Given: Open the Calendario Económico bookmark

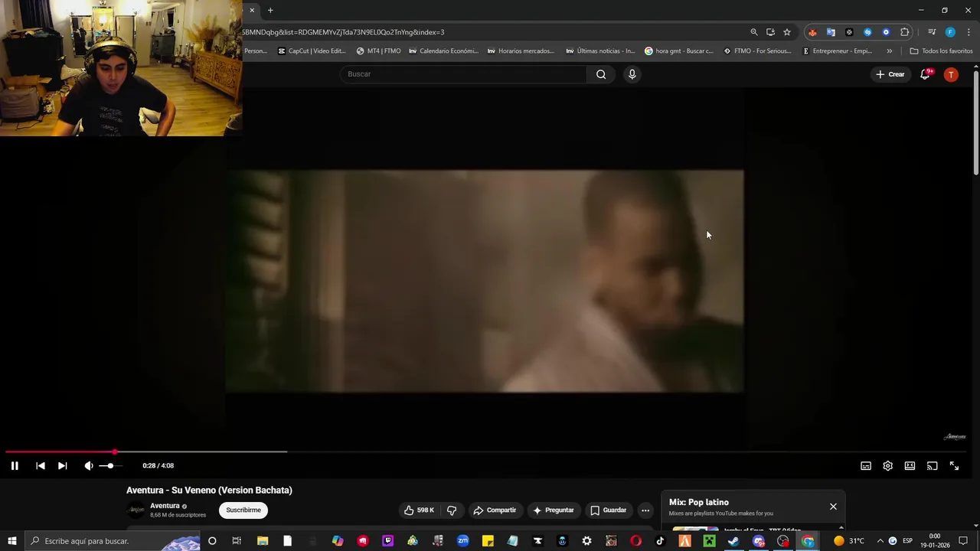Looking at the screenshot, I should [x=443, y=51].
